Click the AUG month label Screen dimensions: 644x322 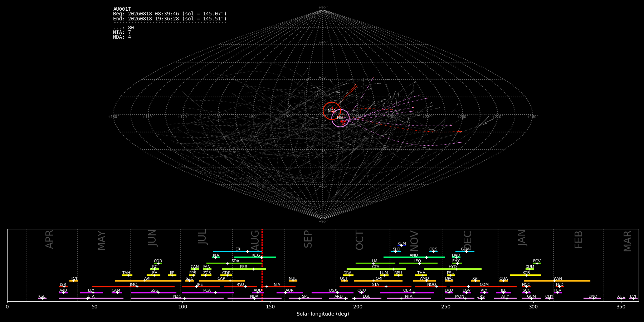(x=255, y=239)
